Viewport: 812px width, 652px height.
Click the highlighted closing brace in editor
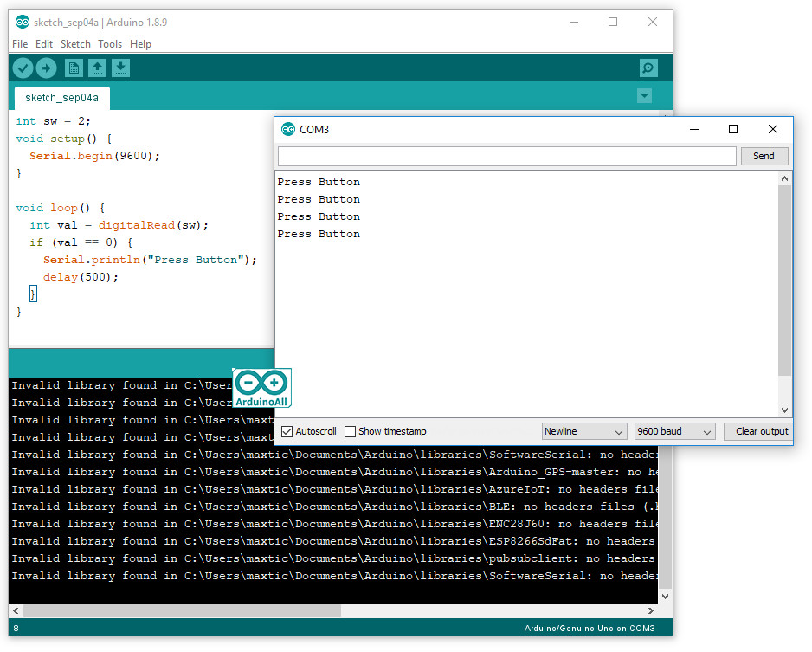(33, 294)
